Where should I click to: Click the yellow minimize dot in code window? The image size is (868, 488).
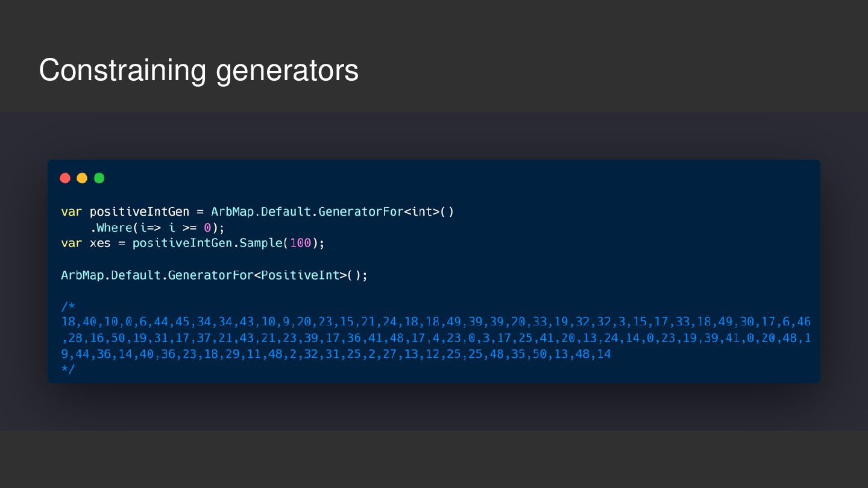[82, 178]
